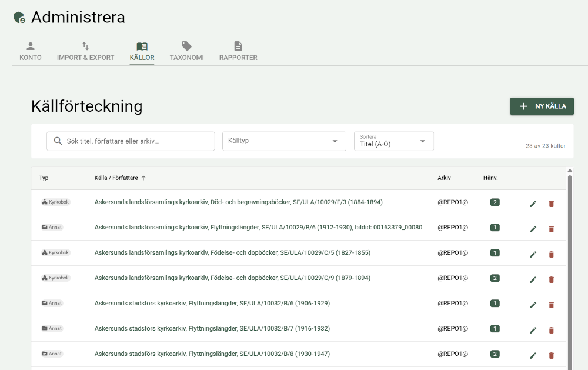This screenshot has width=588, height=370.
Task: Click the table scrollbar up arrow
Action: 570,171
